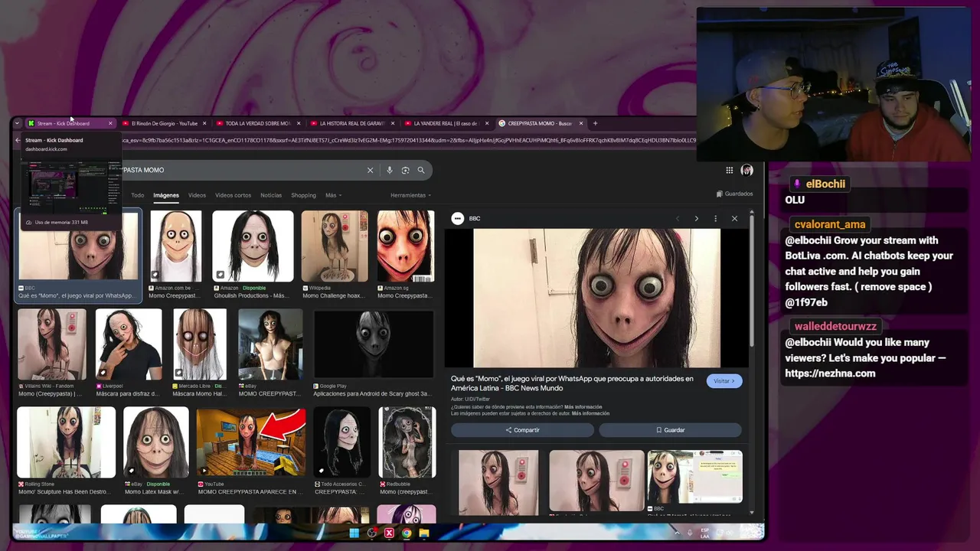Open the Videos cortos tab
980x551 pixels.
coord(233,195)
